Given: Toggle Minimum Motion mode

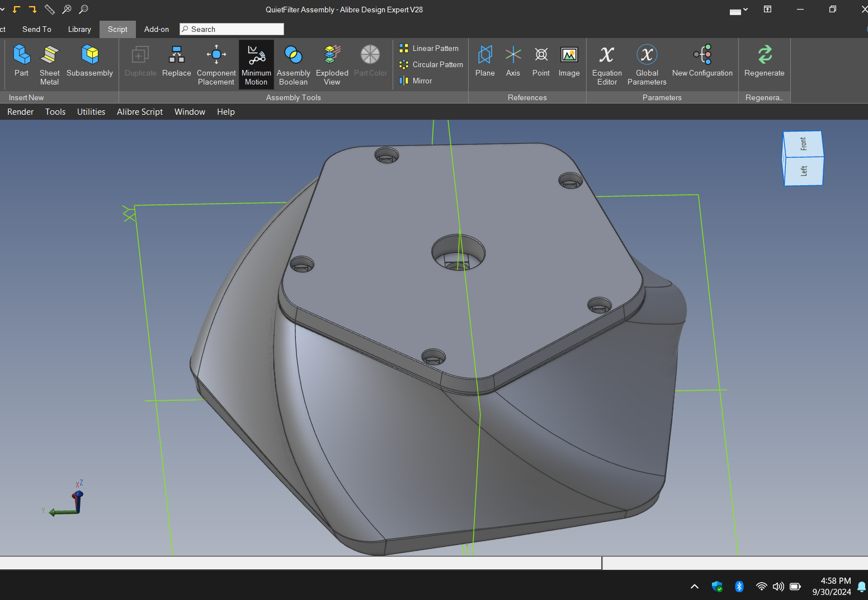Looking at the screenshot, I should click(x=256, y=65).
